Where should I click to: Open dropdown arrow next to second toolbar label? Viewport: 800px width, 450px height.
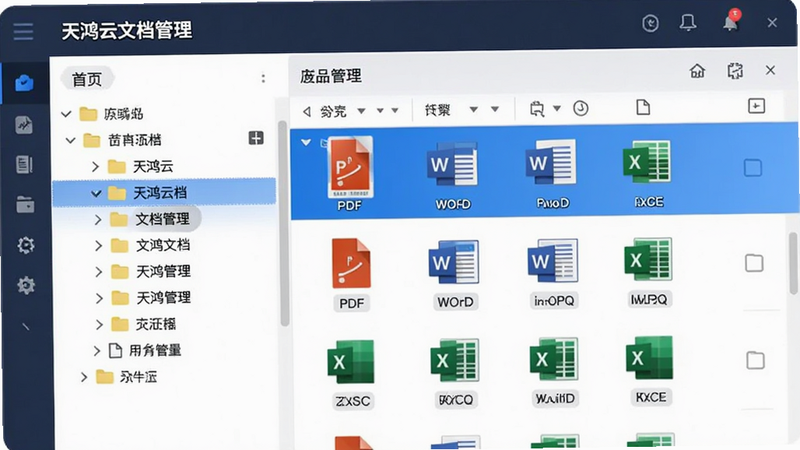[x=473, y=109]
